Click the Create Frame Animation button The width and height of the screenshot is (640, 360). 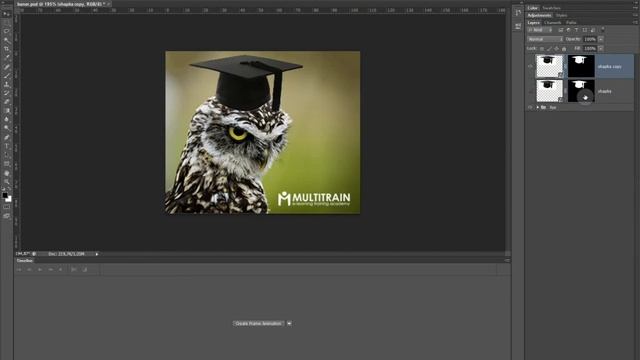click(258, 323)
